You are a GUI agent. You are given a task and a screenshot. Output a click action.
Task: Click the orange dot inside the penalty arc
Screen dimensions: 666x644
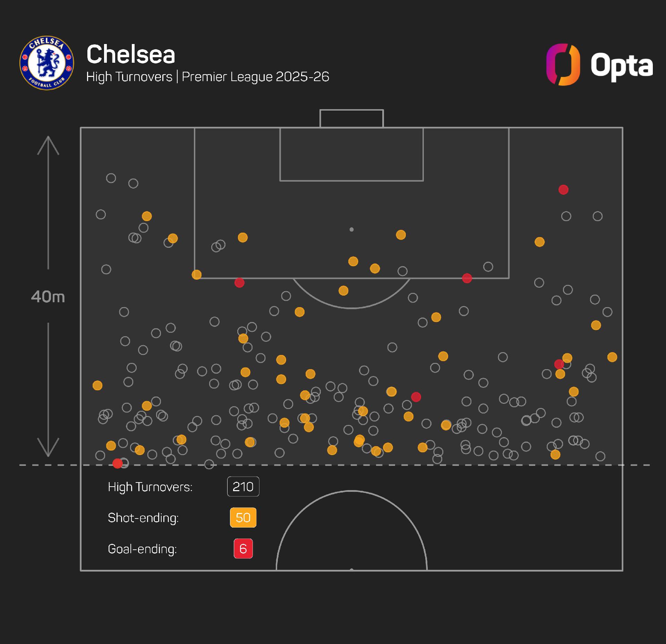point(343,290)
